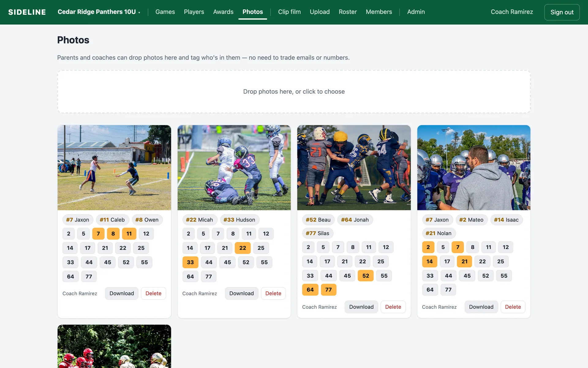Click the Sign out button
Viewport: 588px width, 368px height.
[x=562, y=12]
